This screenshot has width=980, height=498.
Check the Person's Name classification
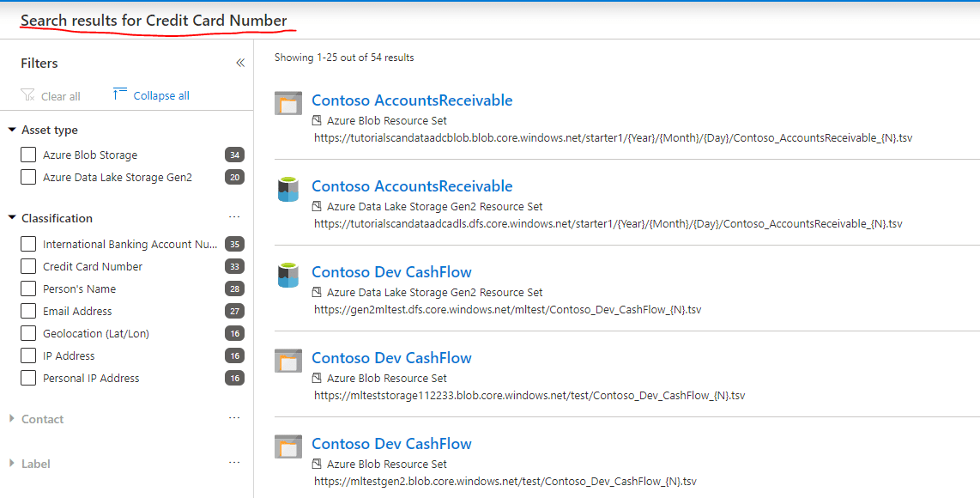pyautogui.click(x=28, y=288)
